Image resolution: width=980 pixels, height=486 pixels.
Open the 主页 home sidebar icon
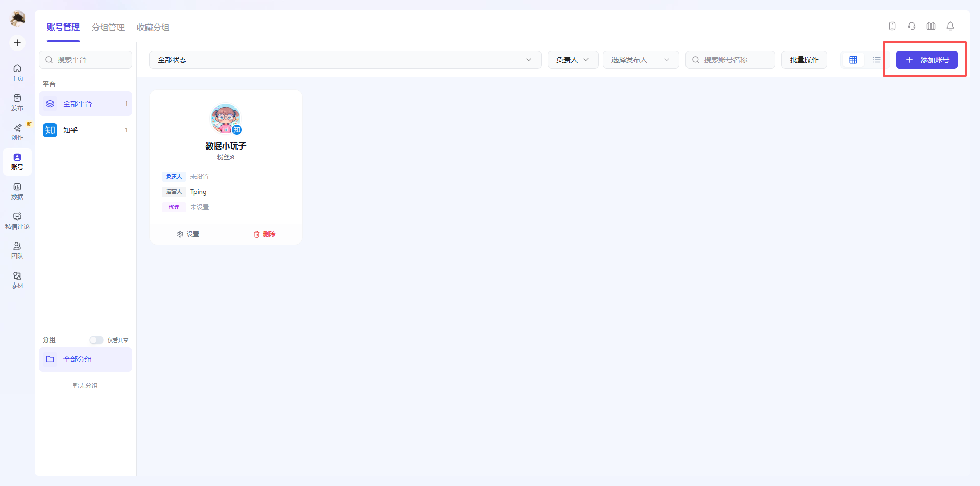point(17,73)
